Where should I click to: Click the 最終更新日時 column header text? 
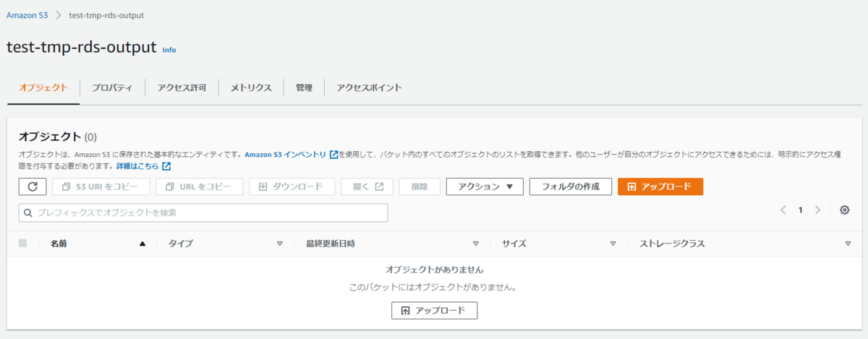(x=330, y=244)
